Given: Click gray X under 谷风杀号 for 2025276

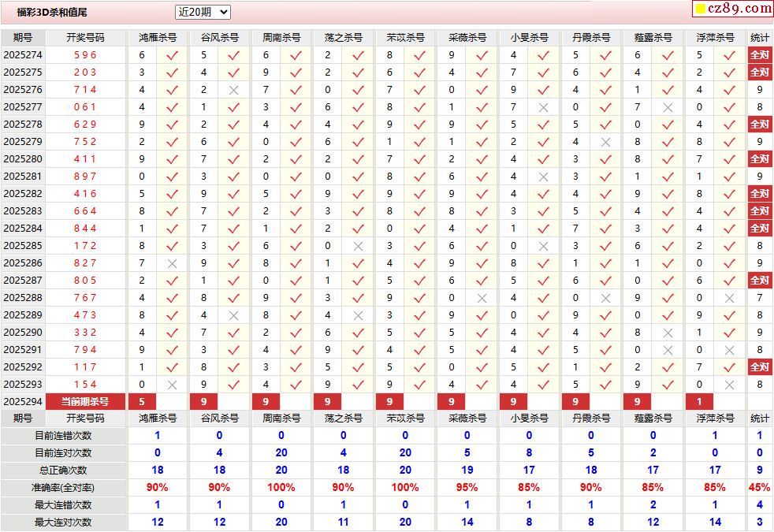Looking at the screenshot, I should (x=234, y=91).
